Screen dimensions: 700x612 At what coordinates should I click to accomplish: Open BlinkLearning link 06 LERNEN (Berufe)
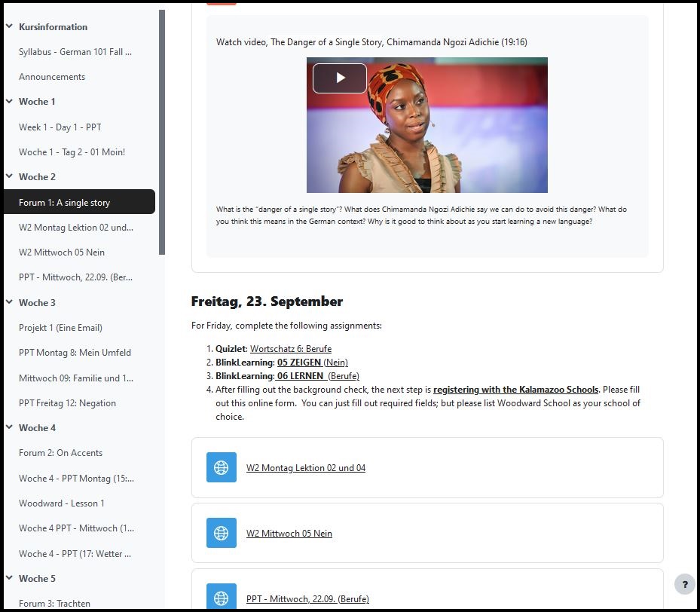coord(317,376)
